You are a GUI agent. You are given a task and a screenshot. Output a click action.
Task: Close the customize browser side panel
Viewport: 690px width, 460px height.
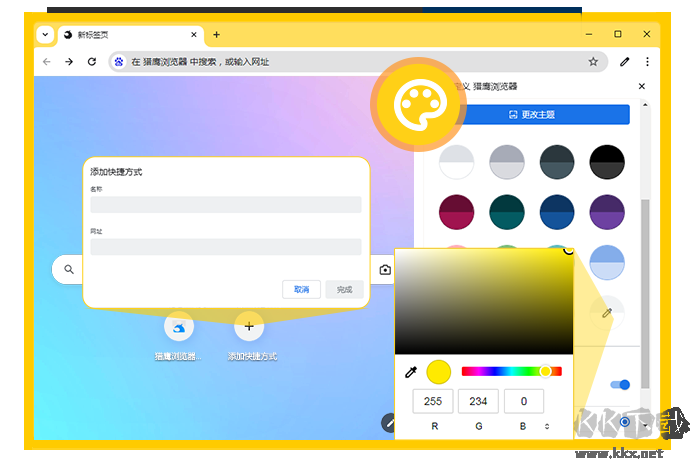click(x=642, y=86)
